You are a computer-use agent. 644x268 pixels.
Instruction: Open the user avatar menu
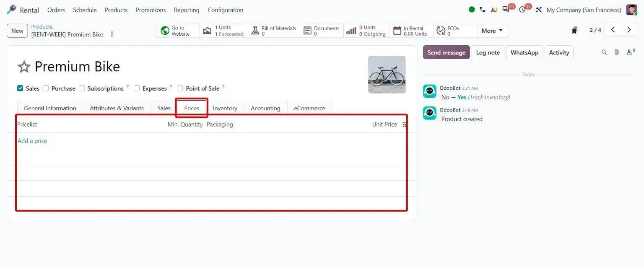(631, 10)
